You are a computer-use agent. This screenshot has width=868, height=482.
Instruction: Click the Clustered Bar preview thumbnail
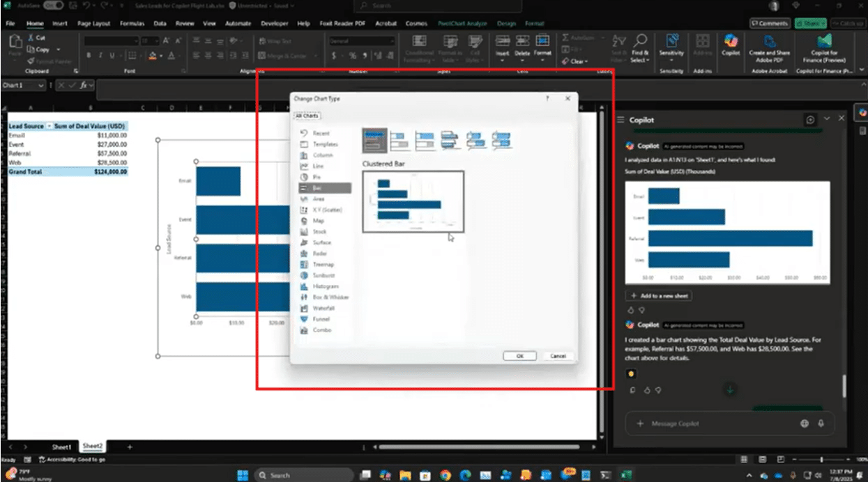coord(413,201)
